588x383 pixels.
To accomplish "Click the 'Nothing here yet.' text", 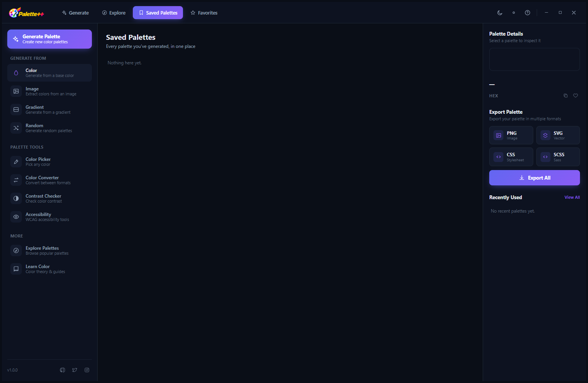I will click(124, 63).
